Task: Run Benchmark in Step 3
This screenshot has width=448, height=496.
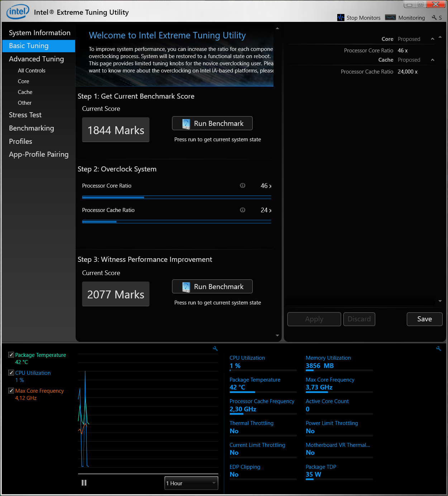Action: [212, 287]
